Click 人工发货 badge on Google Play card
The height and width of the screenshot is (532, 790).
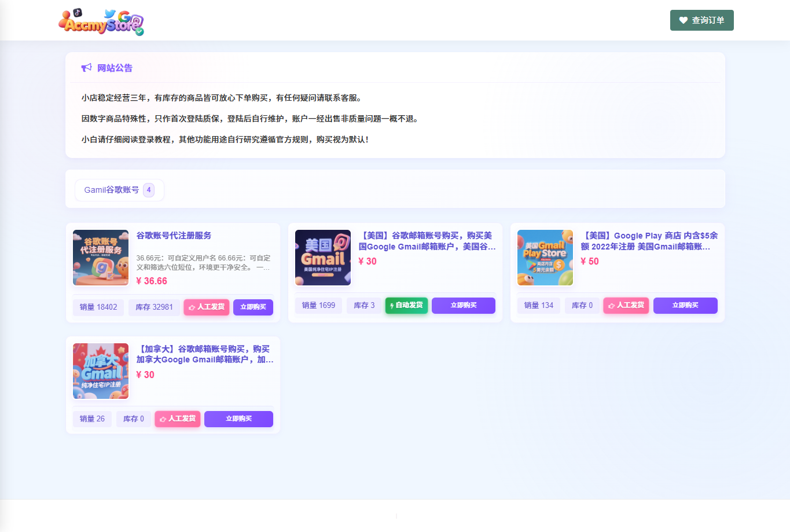pos(626,305)
